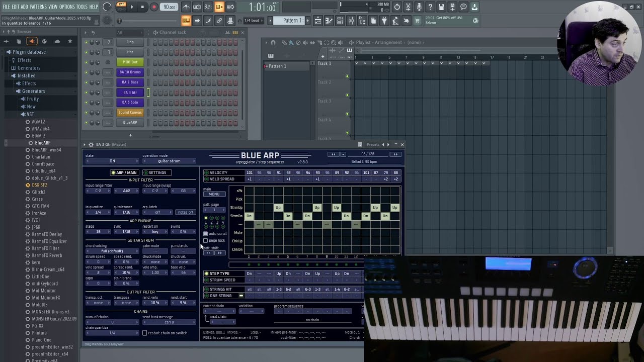Go to the next BlueARP preset with forward arrows
Viewport: 644px width, 362px height.
[x=396, y=154]
